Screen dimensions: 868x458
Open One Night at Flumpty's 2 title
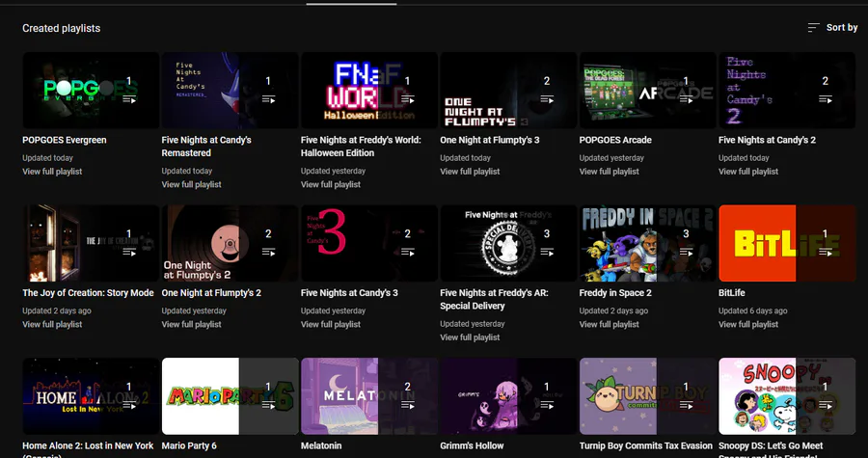pos(211,292)
